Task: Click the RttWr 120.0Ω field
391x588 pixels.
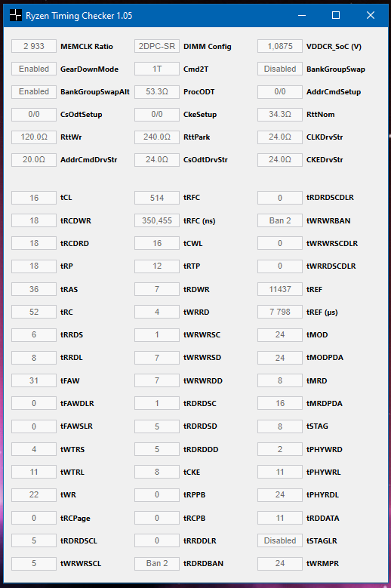Action: click(34, 137)
